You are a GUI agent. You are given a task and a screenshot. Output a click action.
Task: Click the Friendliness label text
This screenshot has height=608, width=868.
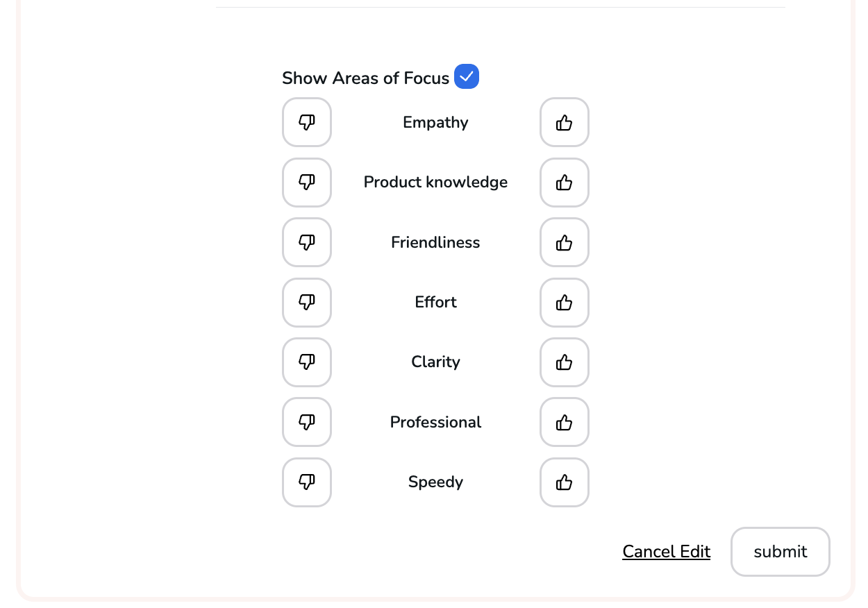435,242
